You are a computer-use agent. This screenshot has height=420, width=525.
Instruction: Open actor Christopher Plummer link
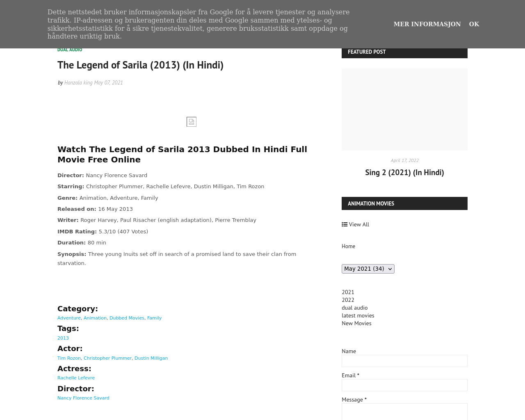tap(107, 358)
